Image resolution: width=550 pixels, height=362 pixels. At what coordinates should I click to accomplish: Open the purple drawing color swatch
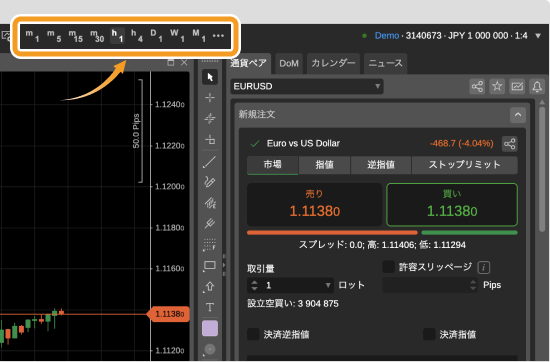pyautogui.click(x=210, y=329)
